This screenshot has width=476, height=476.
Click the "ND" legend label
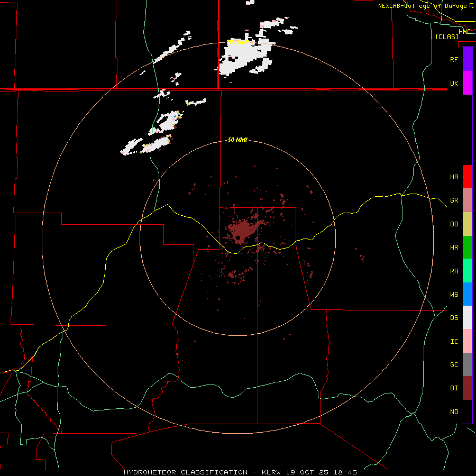[x=454, y=412]
